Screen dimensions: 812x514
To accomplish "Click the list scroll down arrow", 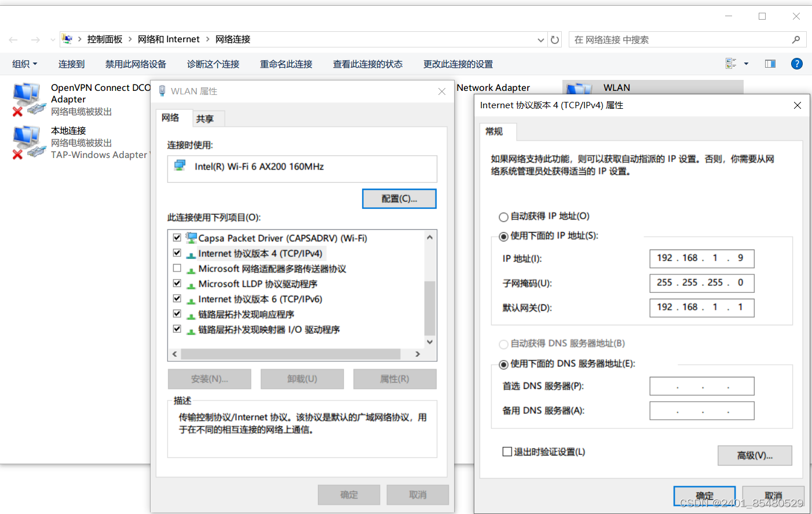I will 430,342.
